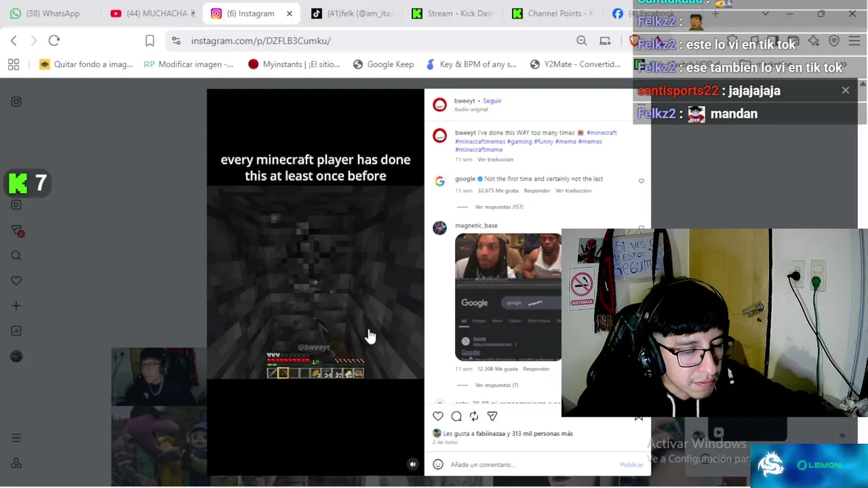Open the emoji picker in comment box
The height and width of the screenshot is (488, 868).
click(x=438, y=464)
